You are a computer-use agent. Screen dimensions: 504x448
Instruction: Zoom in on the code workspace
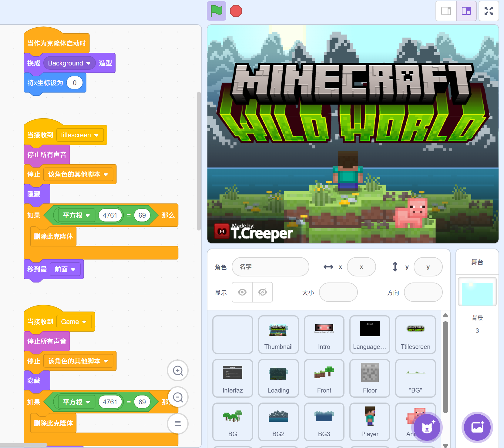178,370
